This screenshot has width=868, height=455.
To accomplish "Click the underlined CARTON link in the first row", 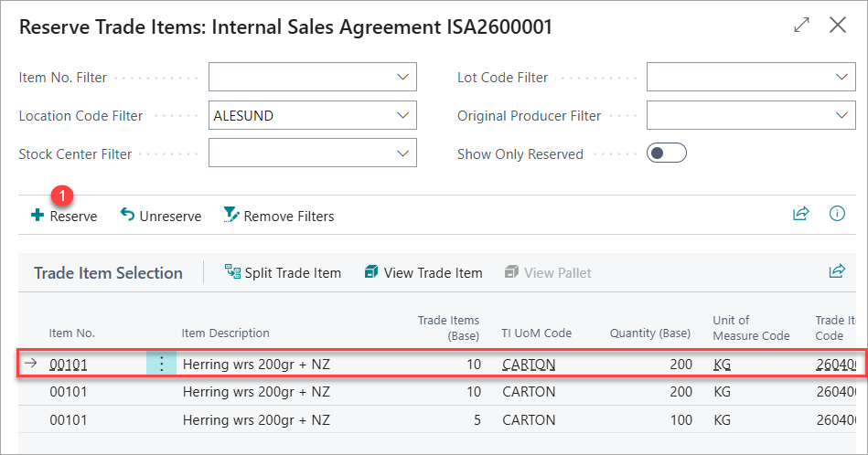I will (x=529, y=365).
